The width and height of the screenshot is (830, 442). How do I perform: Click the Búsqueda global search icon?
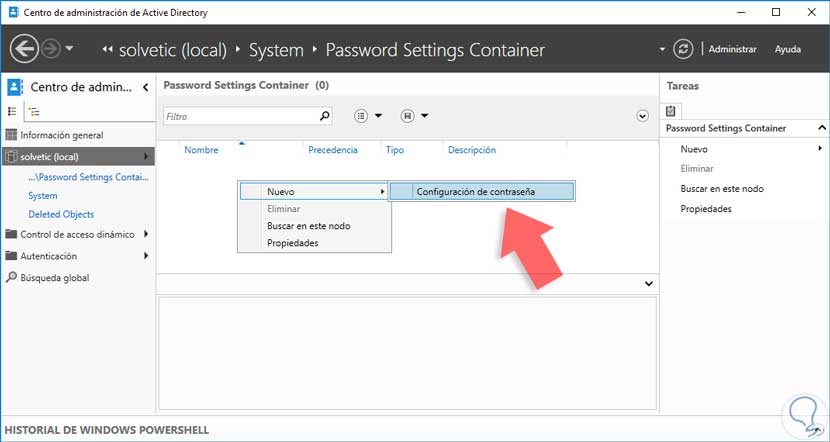11,278
